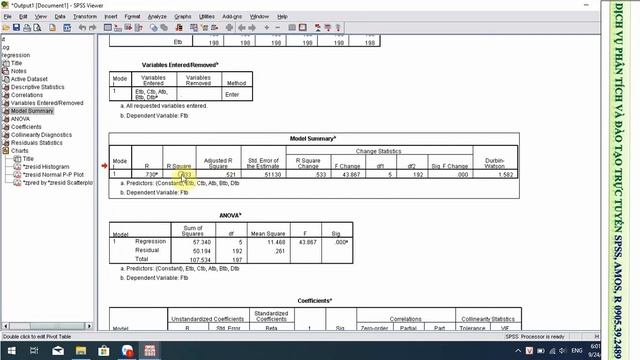This screenshot has height=360, width=640.
Task: Click the Go to Data toolbar icon
Action: coord(108,28)
